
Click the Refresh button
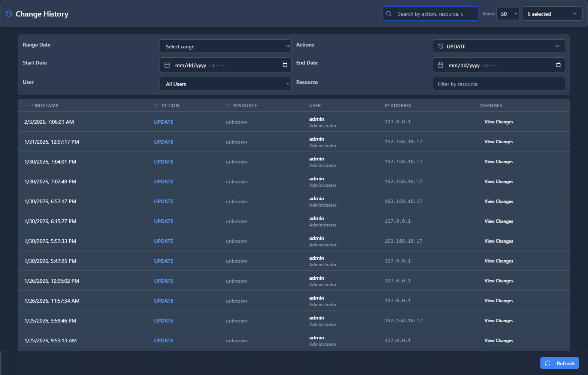click(559, 363)
